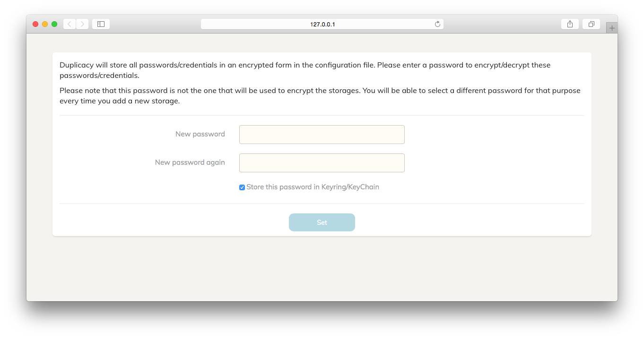Click the Set button
This screenshot has width=644, height=339.
pyautogui.click(x=322, y=222)
